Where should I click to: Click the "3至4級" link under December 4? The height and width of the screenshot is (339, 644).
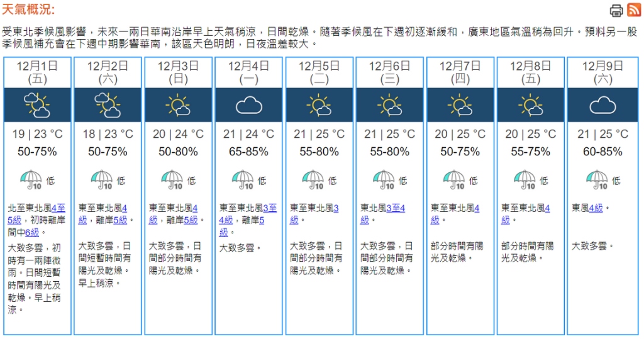point(270,208)
